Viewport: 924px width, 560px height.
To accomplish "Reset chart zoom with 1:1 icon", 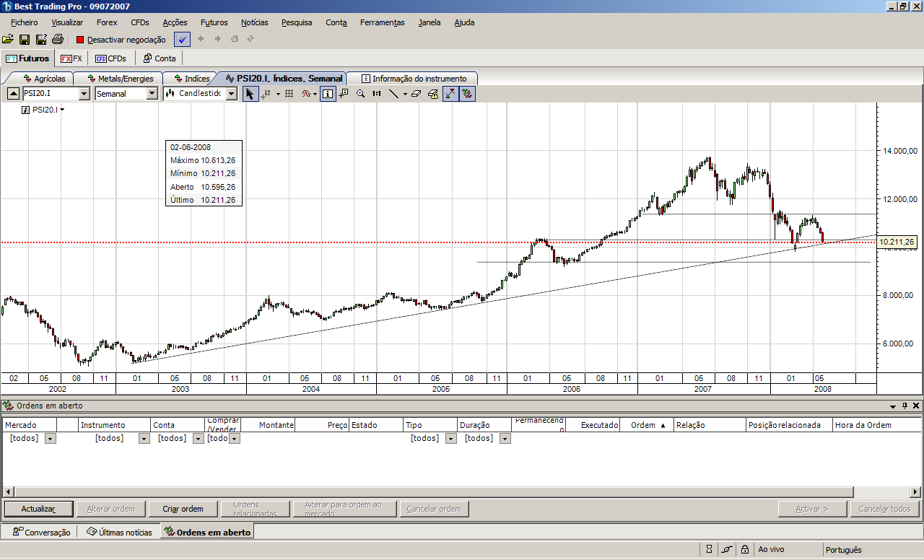I will 377,94.
